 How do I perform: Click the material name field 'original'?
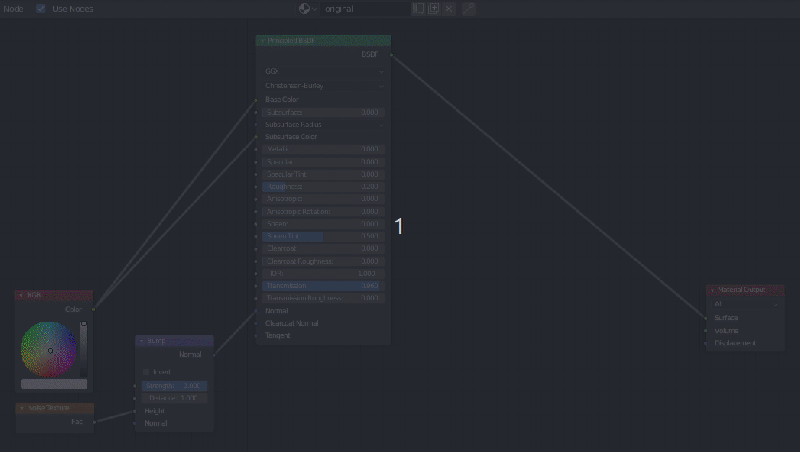point(365,9)
